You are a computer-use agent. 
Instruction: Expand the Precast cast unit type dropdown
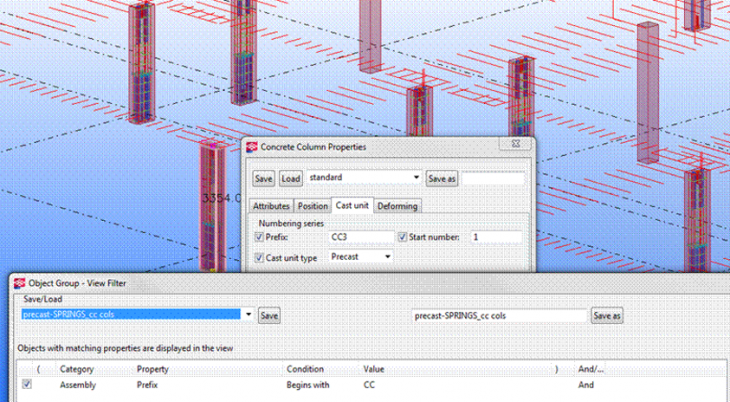tap(386, 257)
